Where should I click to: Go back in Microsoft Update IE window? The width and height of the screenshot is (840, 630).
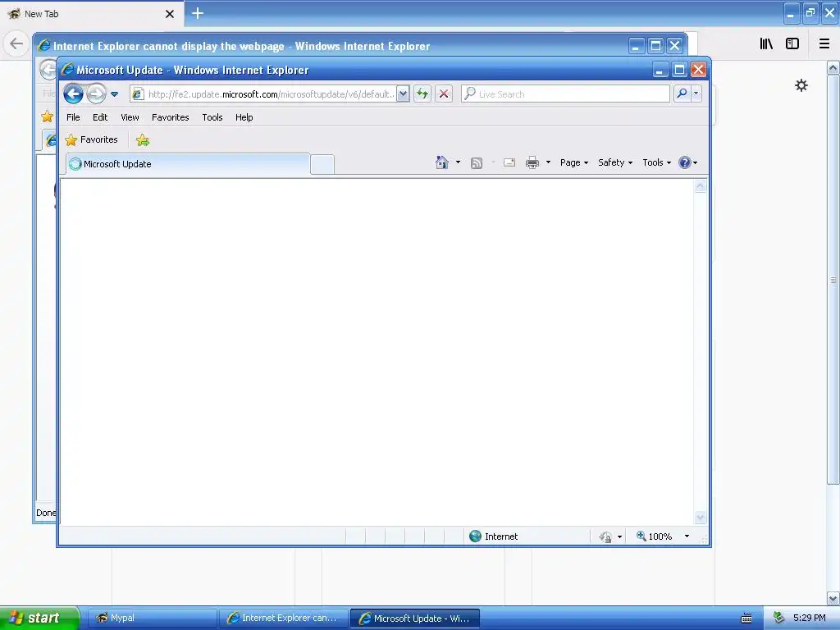(73, 94)
